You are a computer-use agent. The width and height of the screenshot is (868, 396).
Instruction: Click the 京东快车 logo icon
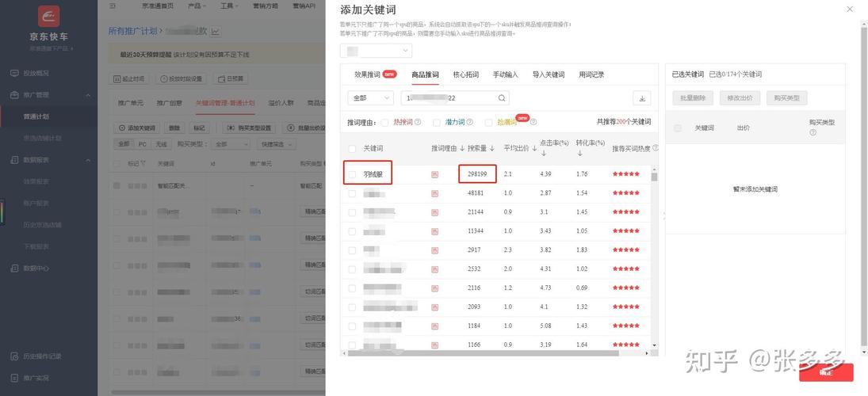48,16
